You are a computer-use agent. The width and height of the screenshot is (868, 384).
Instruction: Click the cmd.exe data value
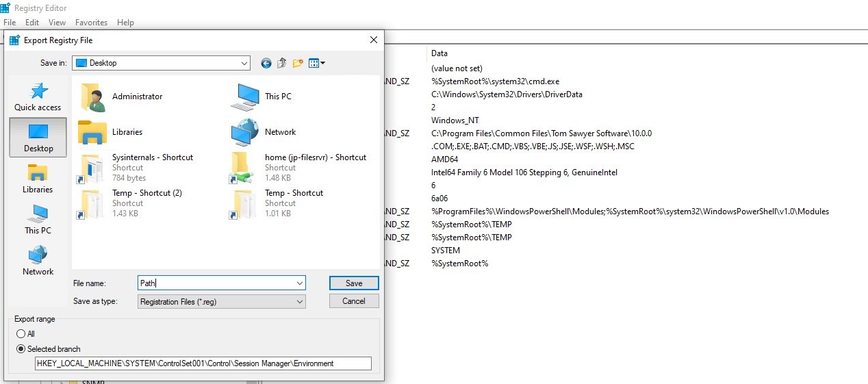tap(495, 81)
